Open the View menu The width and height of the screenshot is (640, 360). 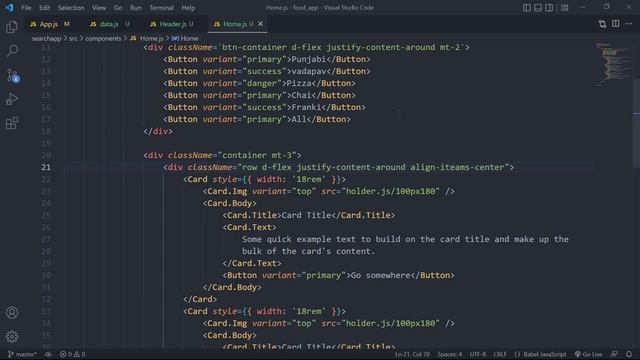99,8
